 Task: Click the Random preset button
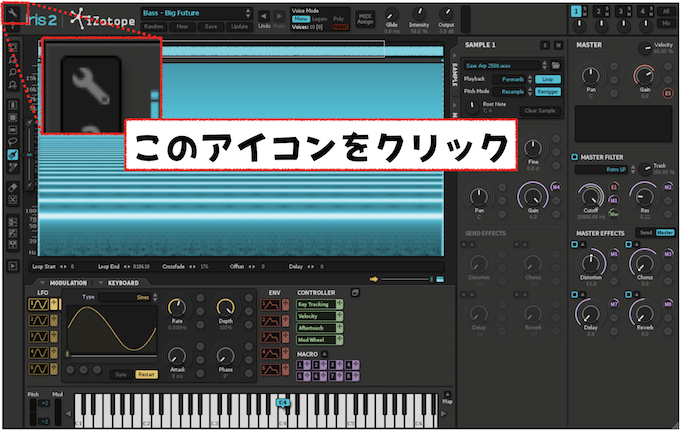click(x=154, y=26)
